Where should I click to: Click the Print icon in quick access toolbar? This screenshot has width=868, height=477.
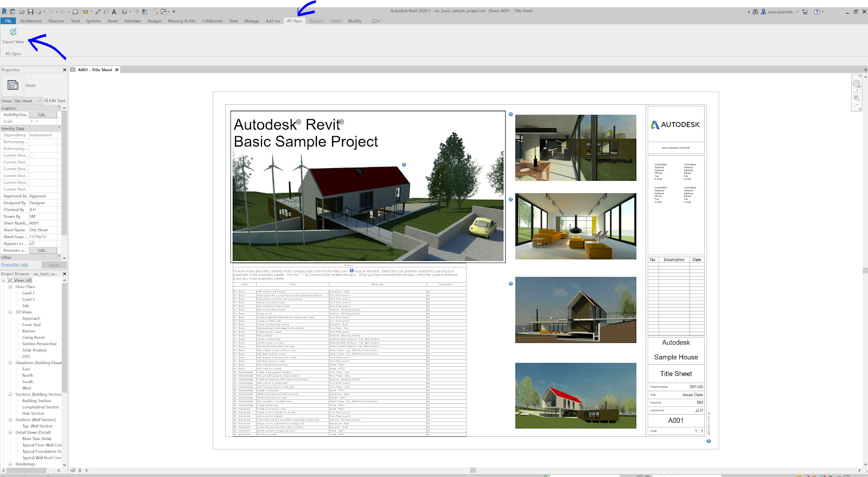pyautogui.click(x=75, y=11)
